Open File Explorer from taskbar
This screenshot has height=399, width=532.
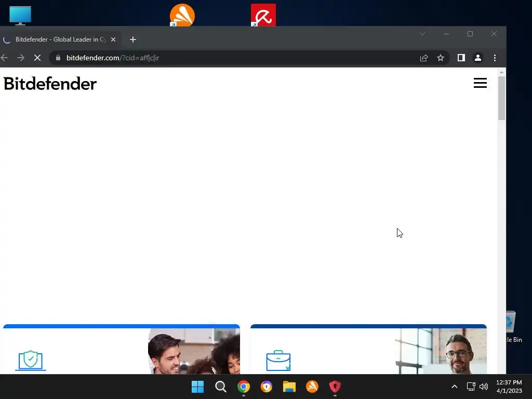point(289,387)
